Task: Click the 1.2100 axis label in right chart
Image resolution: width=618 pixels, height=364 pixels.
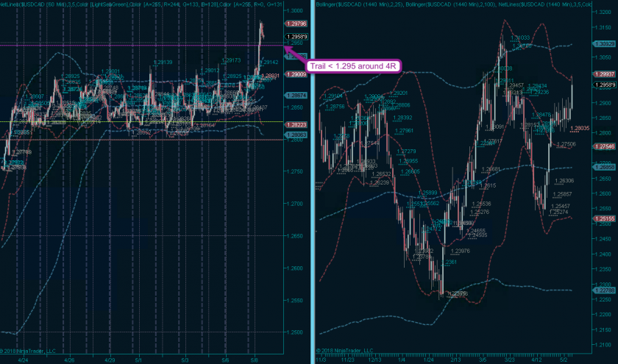Action: pos(603,345)
